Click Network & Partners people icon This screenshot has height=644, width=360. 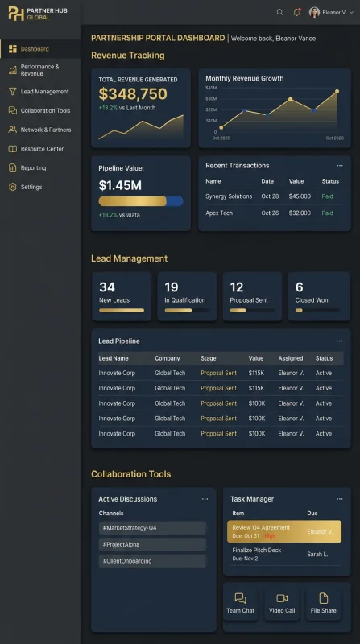(13, 130)
